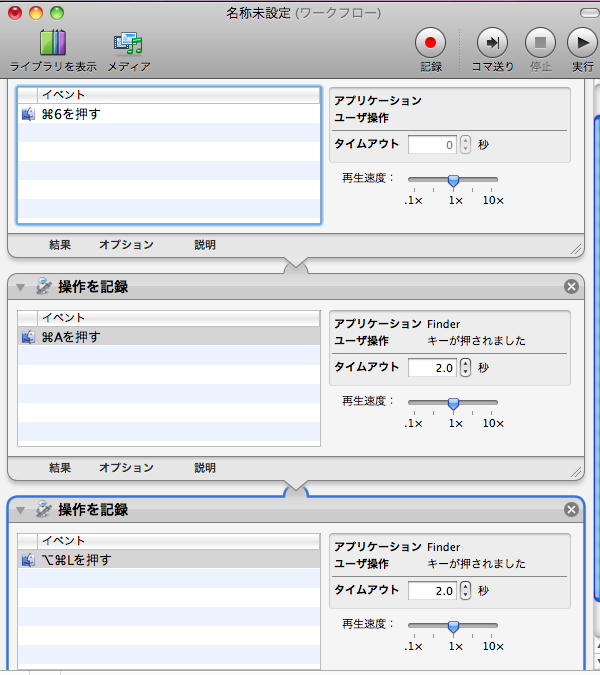This screenshot has height=675, width=600.
Task: Click the timeout field showing 0
Action: click(x=432, y=145)
